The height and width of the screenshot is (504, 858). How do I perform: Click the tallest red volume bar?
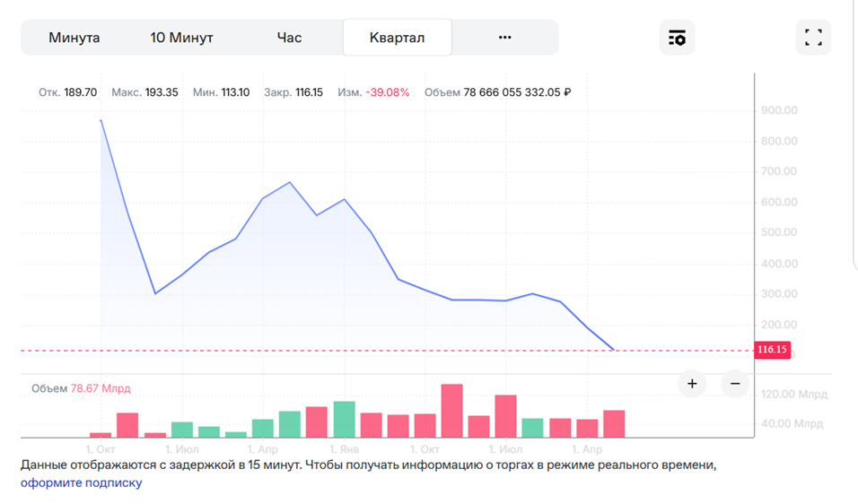tap(452, 411)
